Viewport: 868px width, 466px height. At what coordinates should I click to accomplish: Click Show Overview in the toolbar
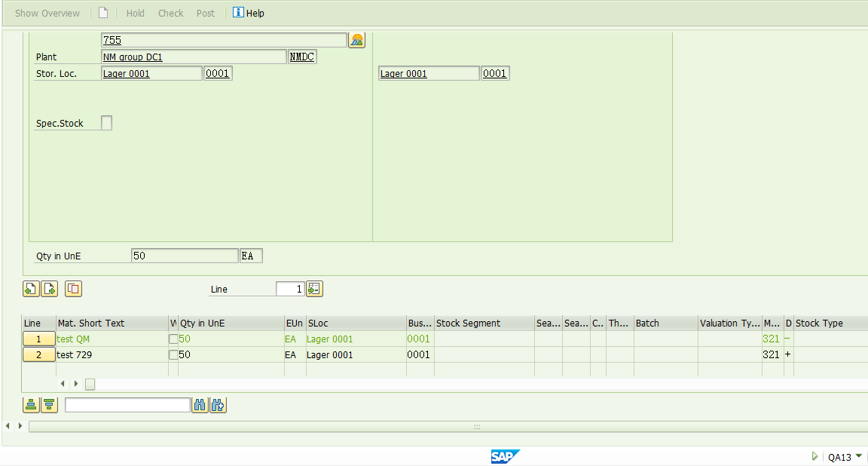[47, 13]
